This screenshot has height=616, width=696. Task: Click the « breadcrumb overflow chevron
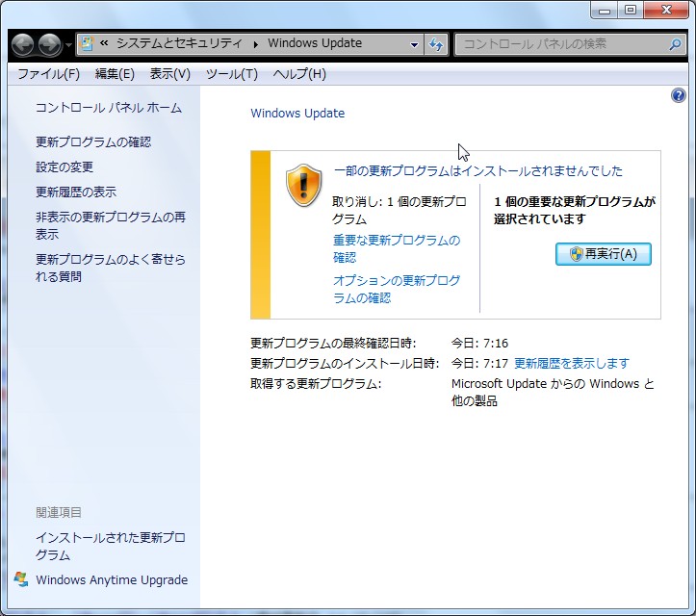104,43
